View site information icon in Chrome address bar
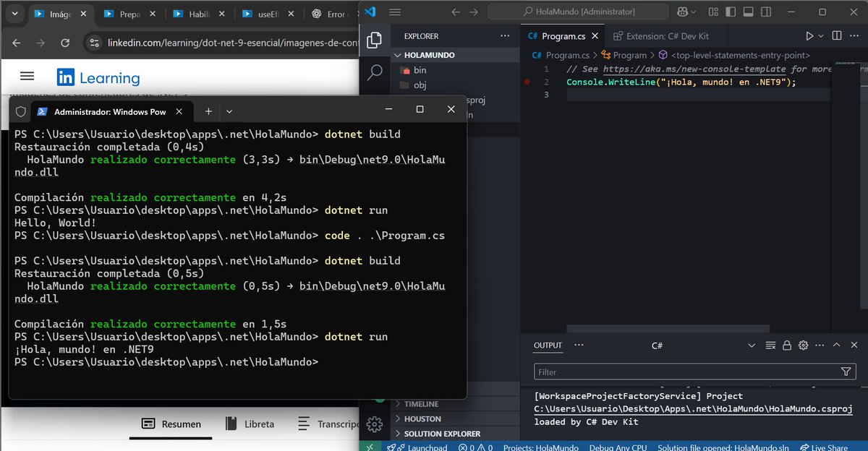 (x=94, y=43)
